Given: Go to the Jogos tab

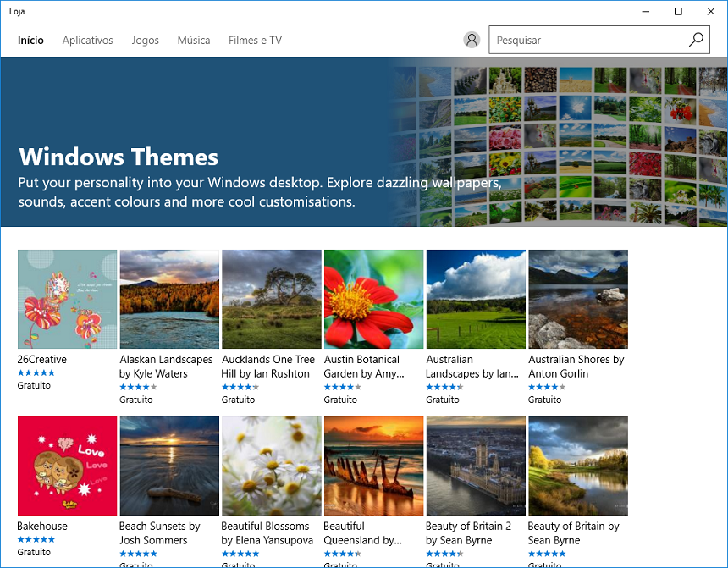Looking at the screenshot, I should [146, 41].
